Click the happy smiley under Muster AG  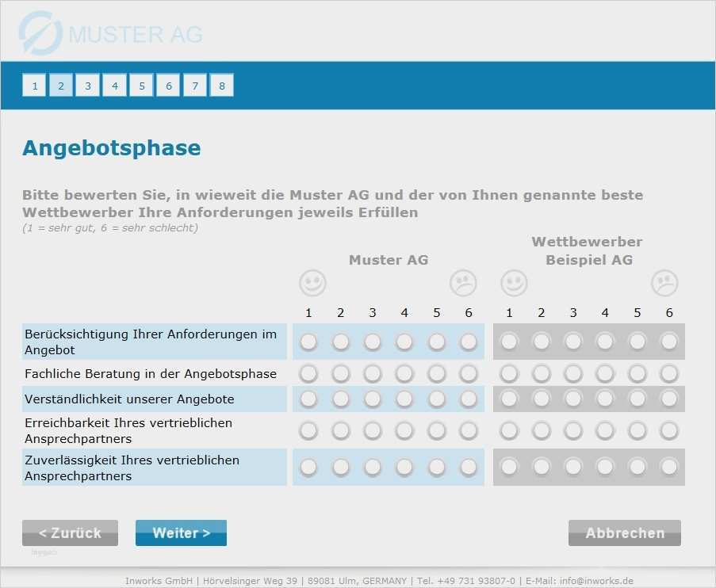[x=312, y=283]
